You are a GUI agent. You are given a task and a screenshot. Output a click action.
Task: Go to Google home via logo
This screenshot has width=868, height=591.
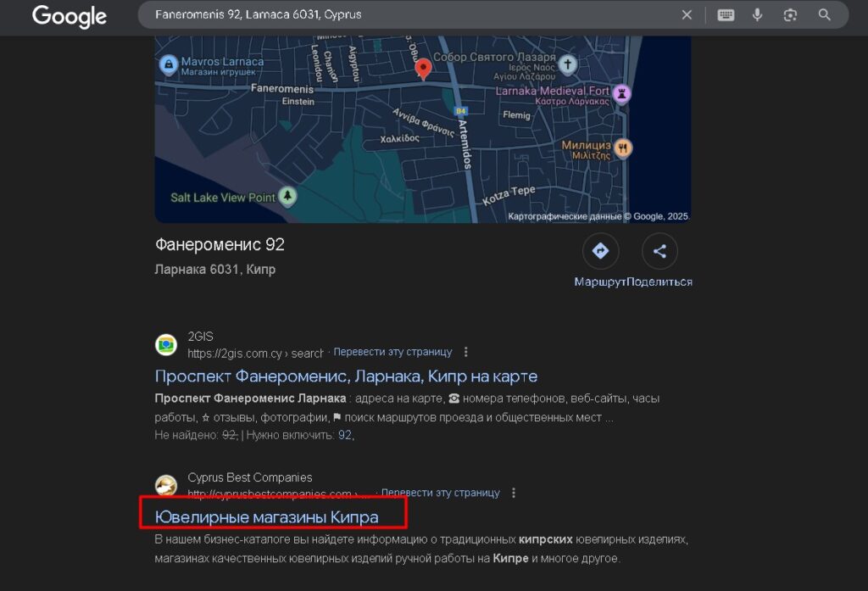tap(70, 16)
